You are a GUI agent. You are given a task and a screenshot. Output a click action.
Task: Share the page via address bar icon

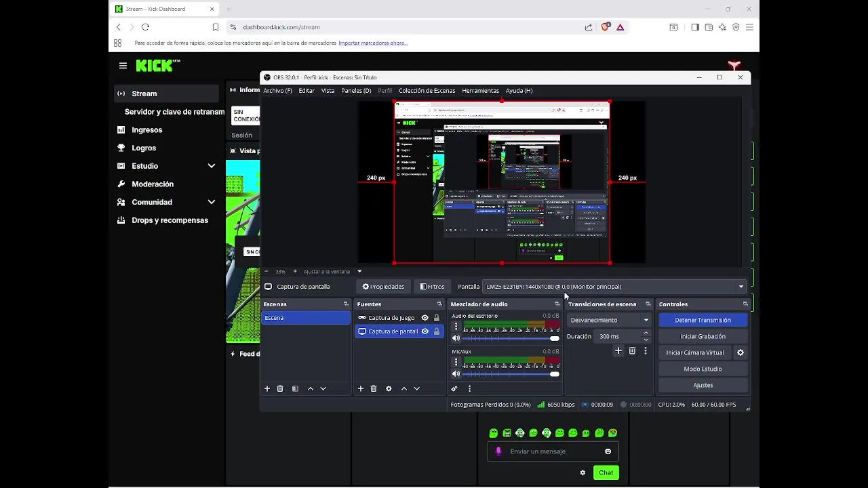click(x=589, y=27)
